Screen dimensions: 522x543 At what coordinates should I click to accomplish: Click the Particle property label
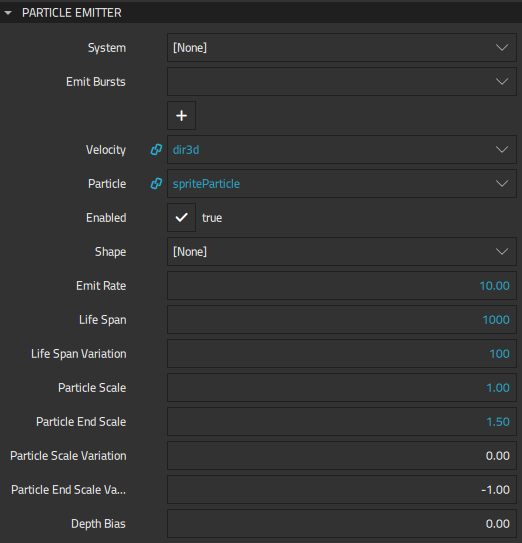(107, 184)
